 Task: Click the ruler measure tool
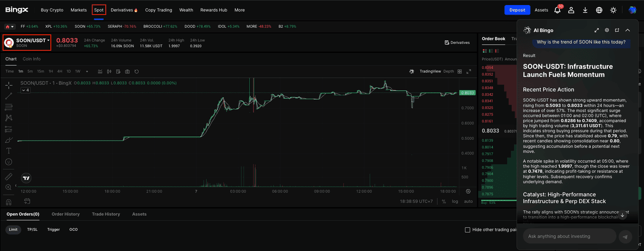click(9, 176)
